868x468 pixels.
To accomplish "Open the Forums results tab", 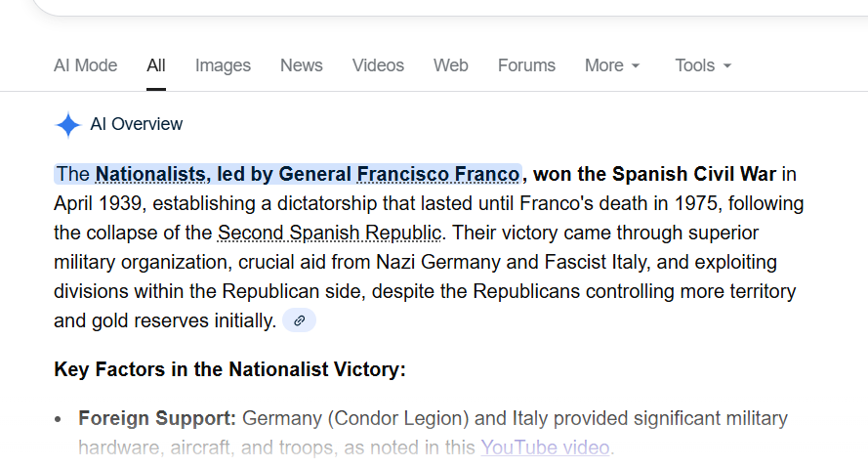I will coord(526,65).
